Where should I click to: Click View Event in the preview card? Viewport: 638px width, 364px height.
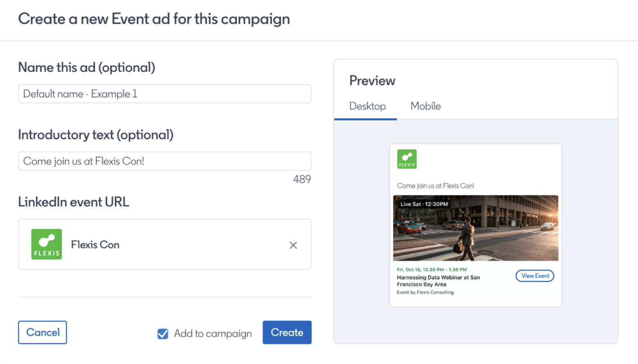[535, 276]
